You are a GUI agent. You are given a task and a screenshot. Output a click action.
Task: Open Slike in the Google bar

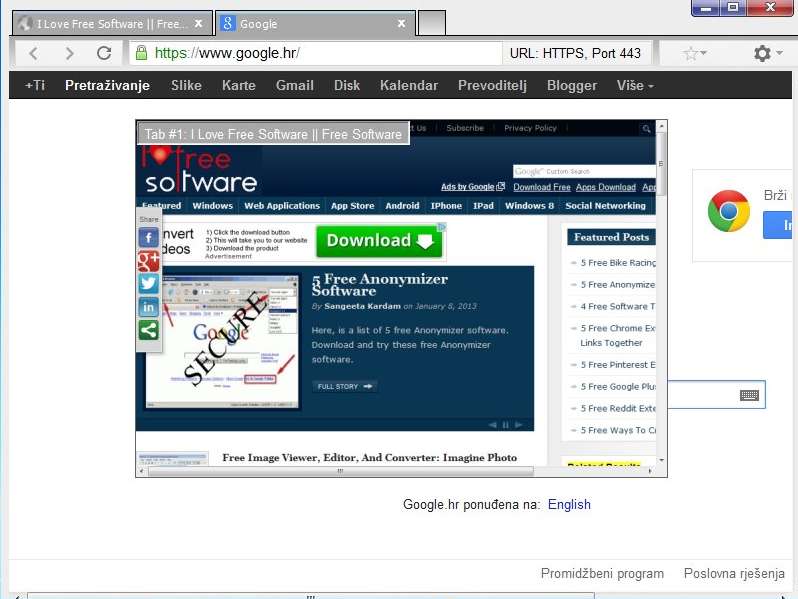pyautogui.click(x=186, y=85)
